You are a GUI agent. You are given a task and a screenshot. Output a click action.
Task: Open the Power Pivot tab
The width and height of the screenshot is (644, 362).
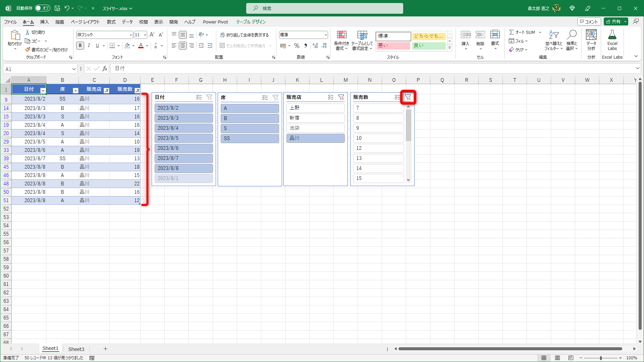215,22
